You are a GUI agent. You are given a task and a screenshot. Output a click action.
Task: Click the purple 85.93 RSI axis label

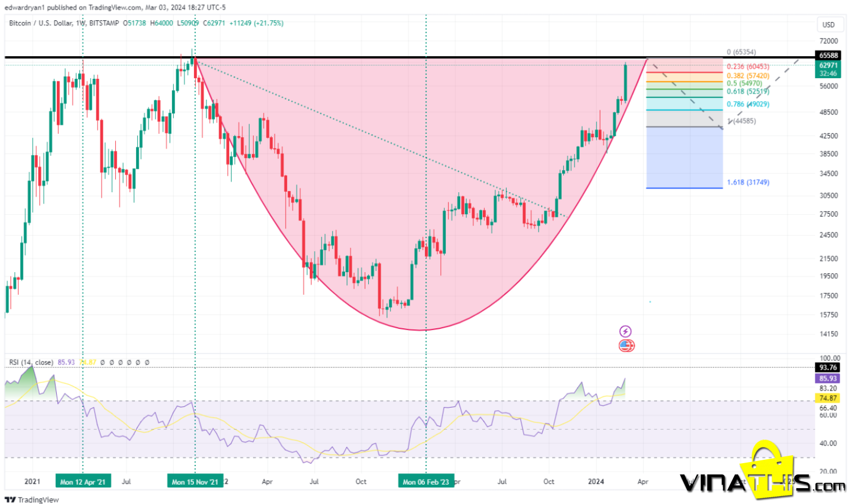click(x=828, y=378)
